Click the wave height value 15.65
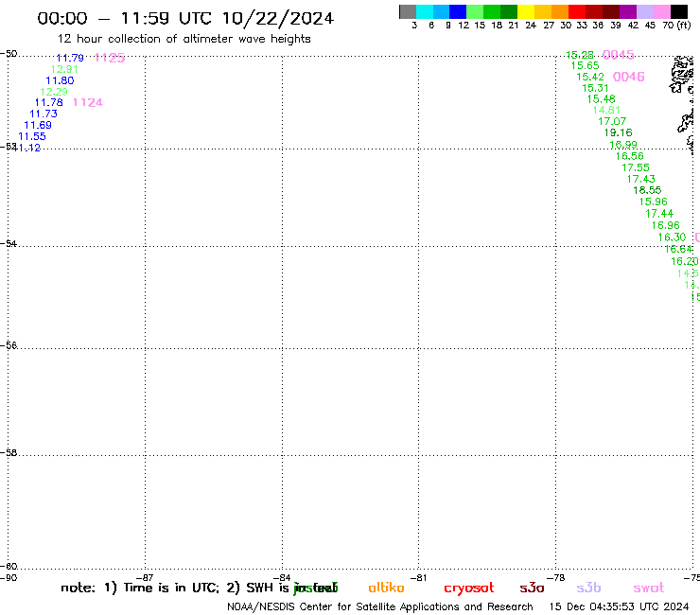Image resolution: width=700 pixels, height=615 pixels. click(586, 65)
